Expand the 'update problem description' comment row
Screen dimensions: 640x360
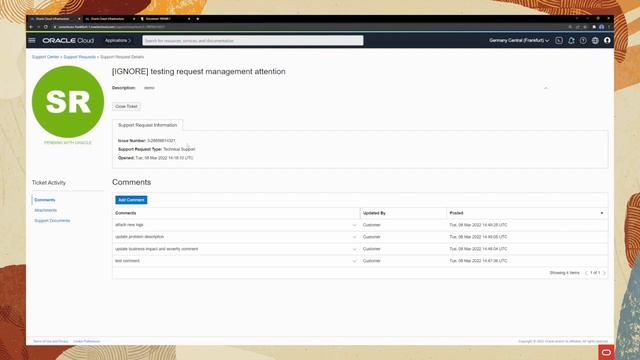tap(354, 237)
